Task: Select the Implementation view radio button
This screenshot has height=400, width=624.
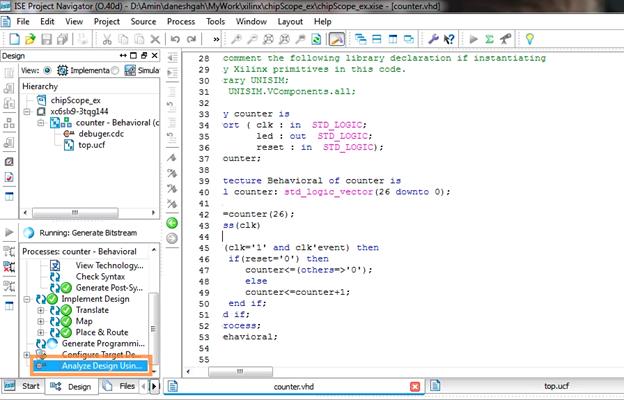Action: tap(47, 70)
